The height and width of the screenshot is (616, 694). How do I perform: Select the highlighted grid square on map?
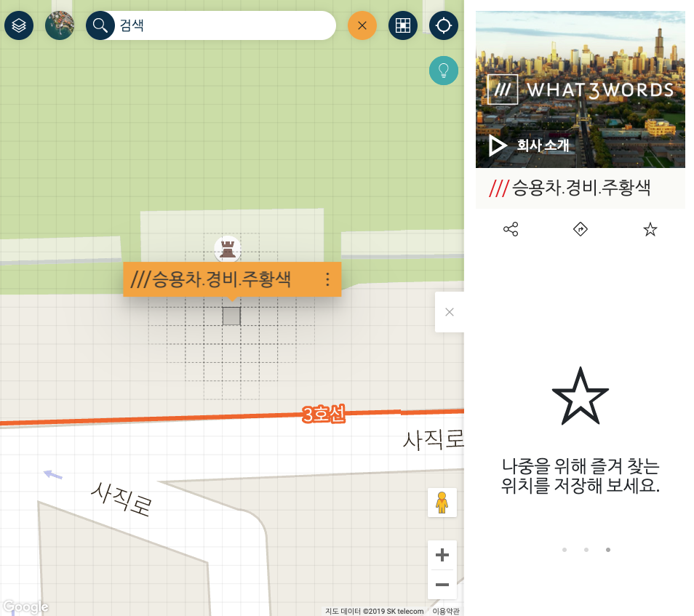pos(231,316)
